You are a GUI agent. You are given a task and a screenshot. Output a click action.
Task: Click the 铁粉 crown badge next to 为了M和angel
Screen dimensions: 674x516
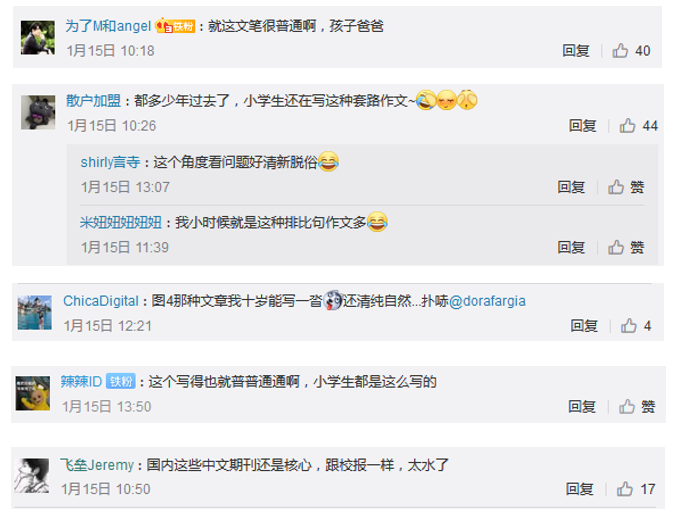[x=175, y=26]
